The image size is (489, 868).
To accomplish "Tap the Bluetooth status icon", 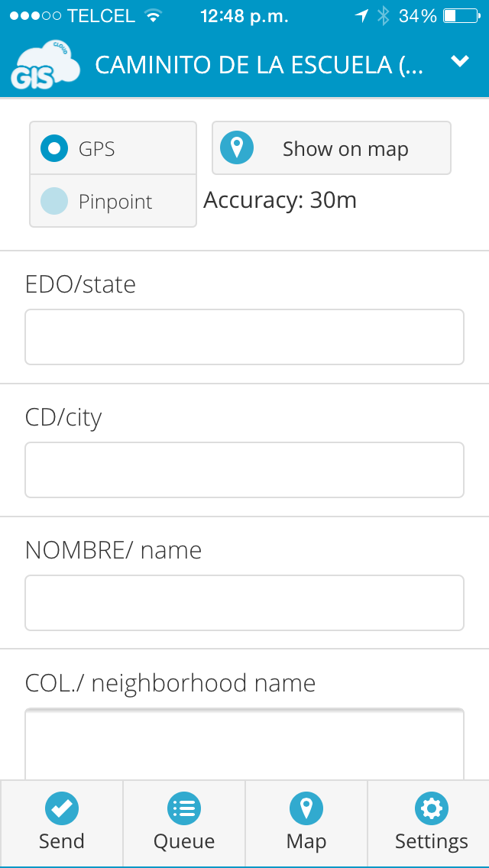I will click(x=383, y=16).
